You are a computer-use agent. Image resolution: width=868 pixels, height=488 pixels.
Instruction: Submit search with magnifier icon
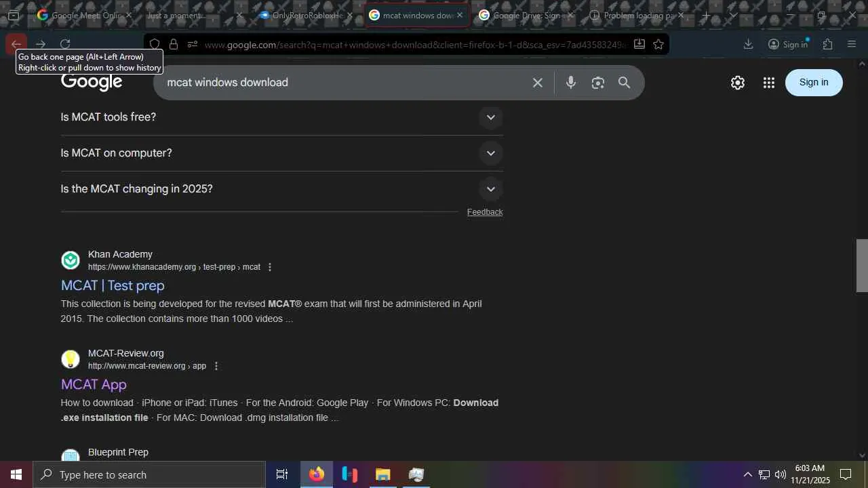[624, 83]
